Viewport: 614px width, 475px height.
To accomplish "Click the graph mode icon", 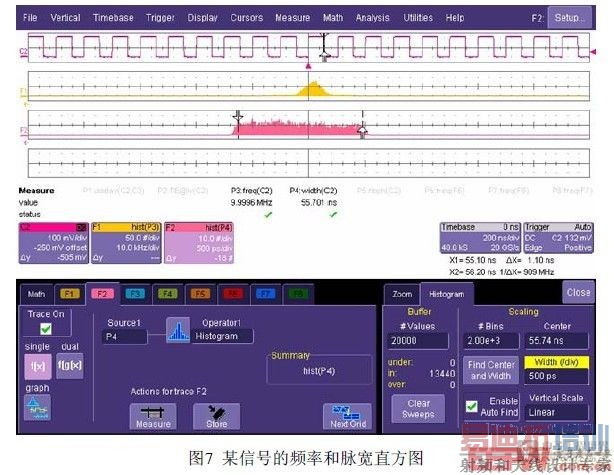I will coord(38,408).
